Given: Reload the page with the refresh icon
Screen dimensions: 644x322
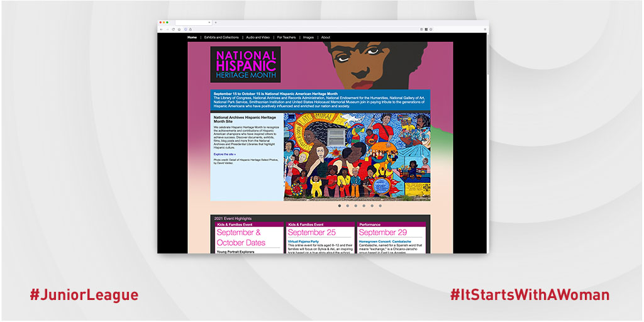Looking at the screenshot, I should (x=174, y=29).
